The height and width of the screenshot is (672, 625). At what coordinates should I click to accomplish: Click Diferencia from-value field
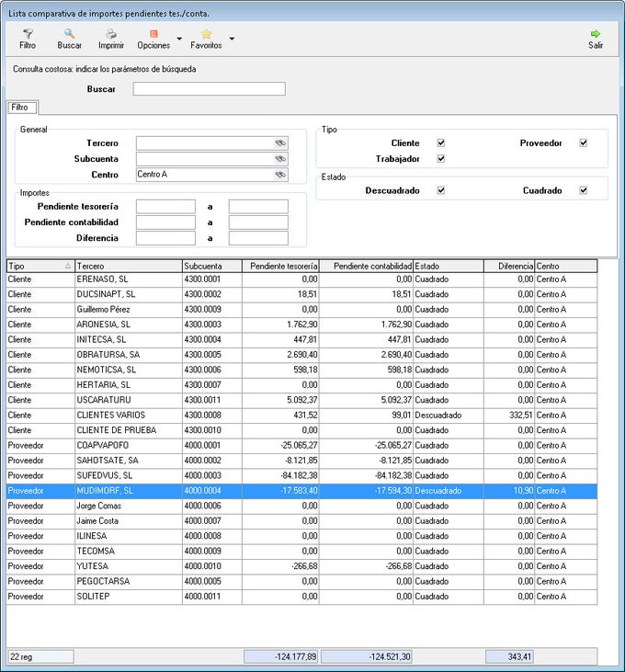tap(165, 238)
